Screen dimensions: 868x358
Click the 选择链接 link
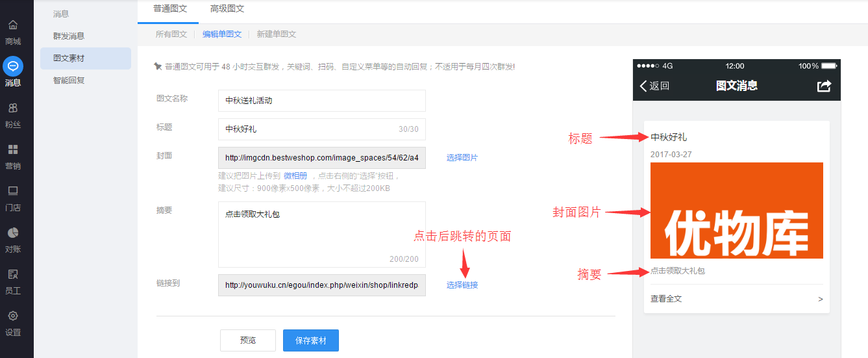462,285
